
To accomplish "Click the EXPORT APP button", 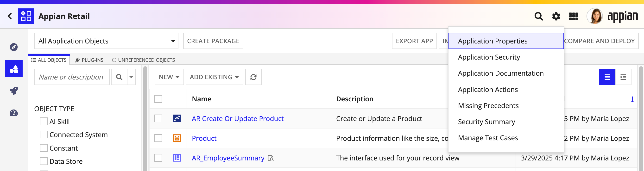I will (x=414, y=41).
